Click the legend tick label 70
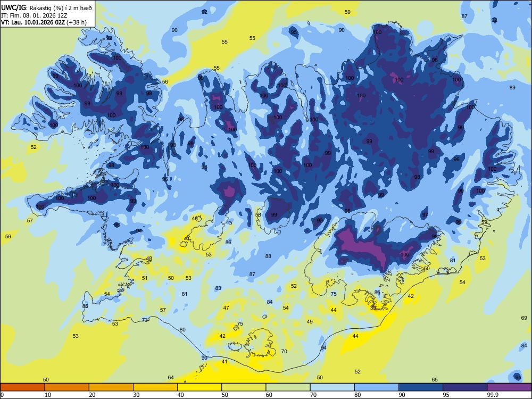The image size is (532, 399). tap(313, 395)
